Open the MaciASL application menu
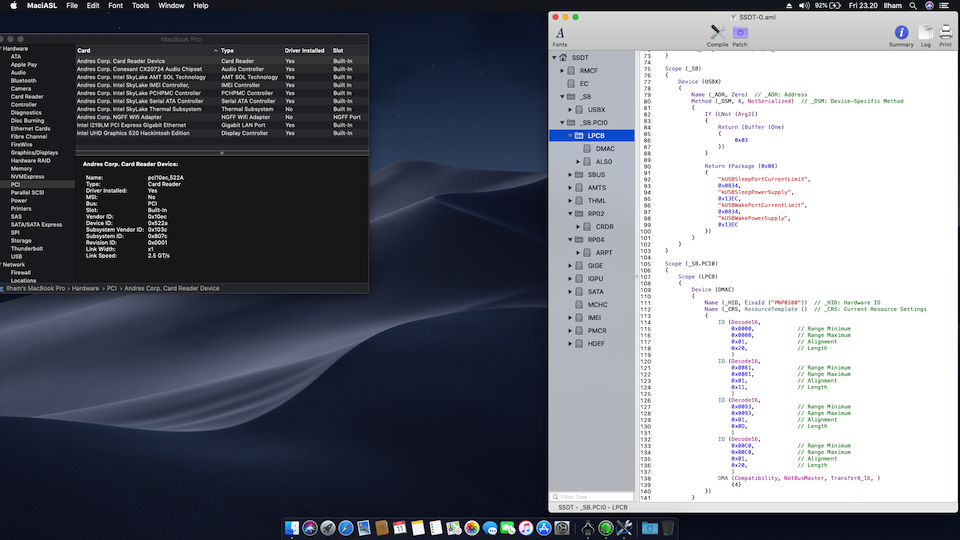Viewport: 960px width, 540px height. click(x=42, y=6)
